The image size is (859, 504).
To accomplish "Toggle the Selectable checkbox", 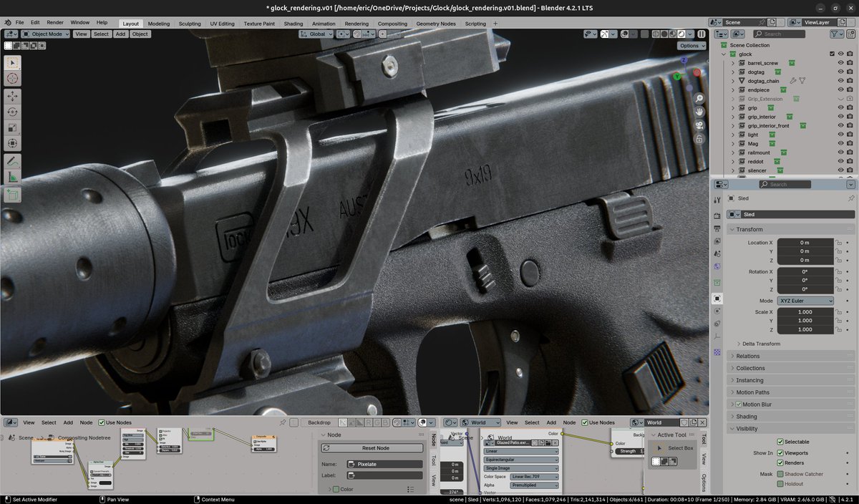I will click(x=780, y=442).
